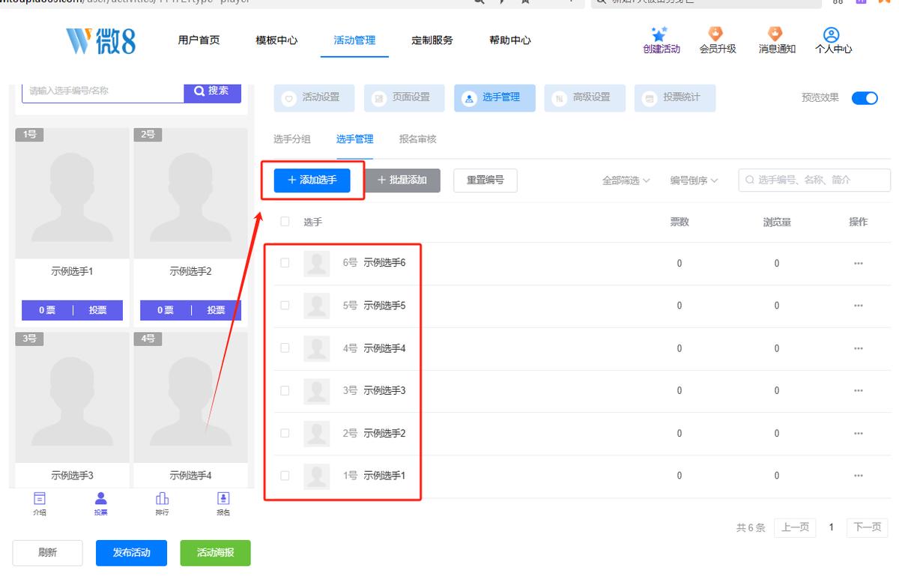Open actions menu for 示例选手6
The image size is (899, 588).
858,263
